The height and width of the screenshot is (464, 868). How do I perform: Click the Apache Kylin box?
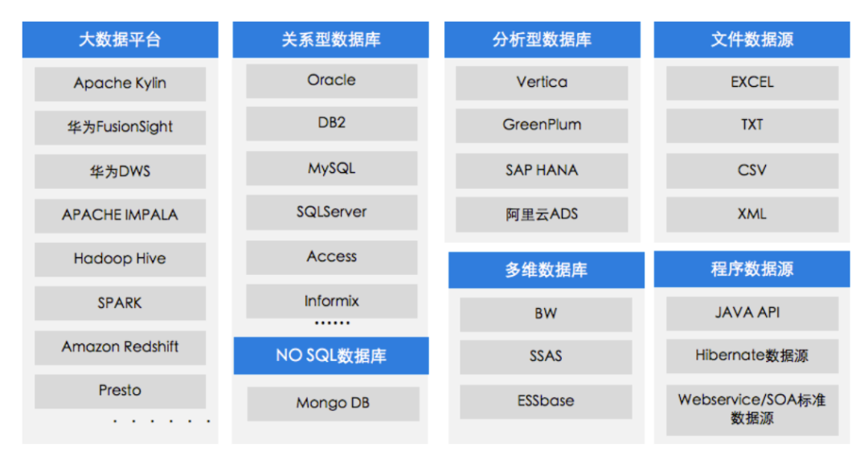(120, 84)
